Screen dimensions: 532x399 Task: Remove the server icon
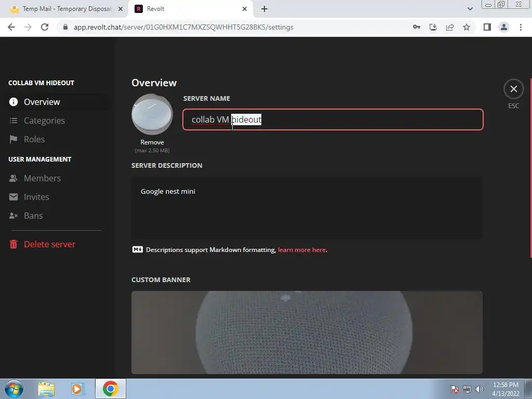click(x=152, y=142)
